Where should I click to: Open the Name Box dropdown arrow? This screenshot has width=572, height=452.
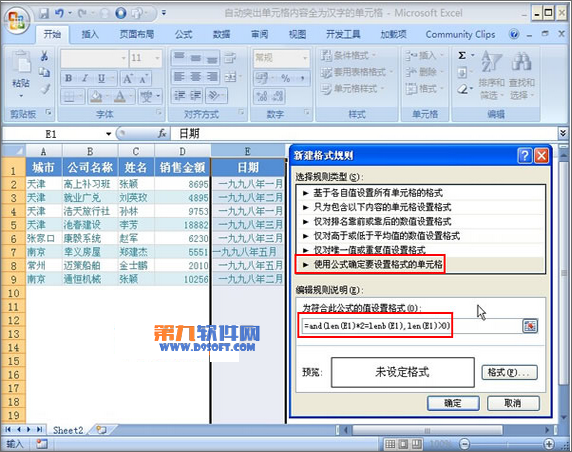pyautogui.click(x=108, y=134)
